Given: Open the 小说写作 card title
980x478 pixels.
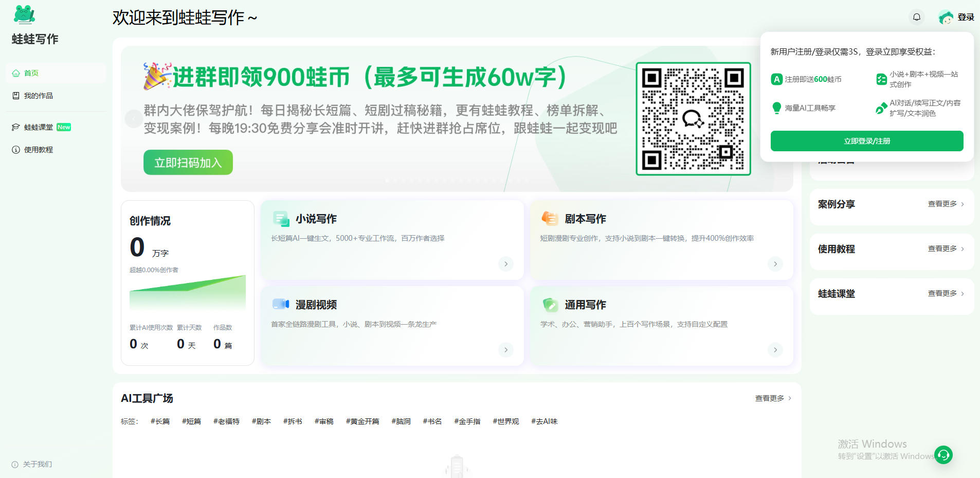Looking at the screenshot, I should point(316,219).
